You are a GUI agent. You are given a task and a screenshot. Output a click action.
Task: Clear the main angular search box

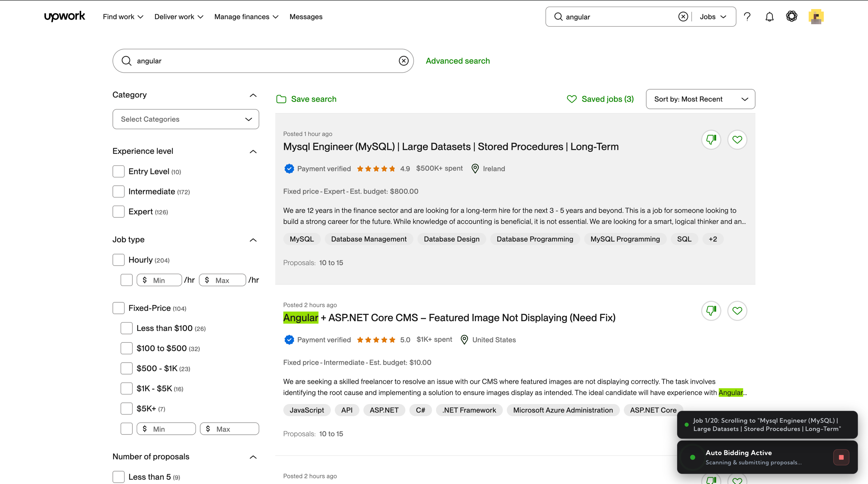403,61
